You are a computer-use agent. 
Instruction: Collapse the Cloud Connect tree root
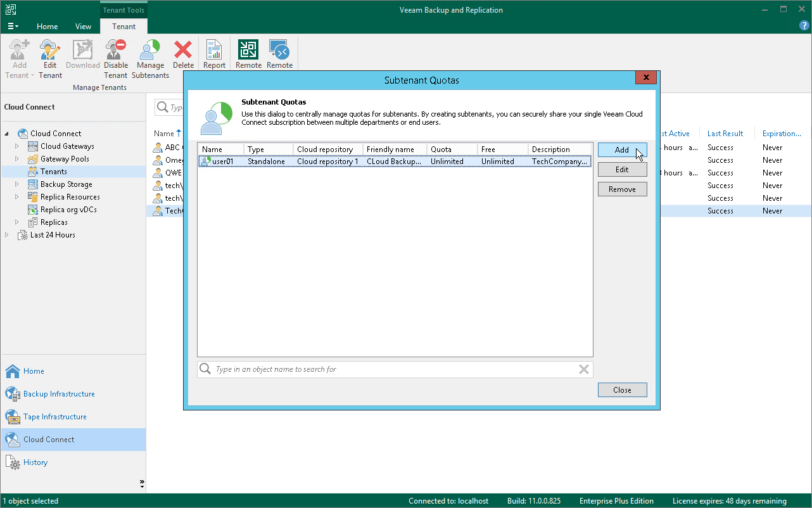point(8,134)
